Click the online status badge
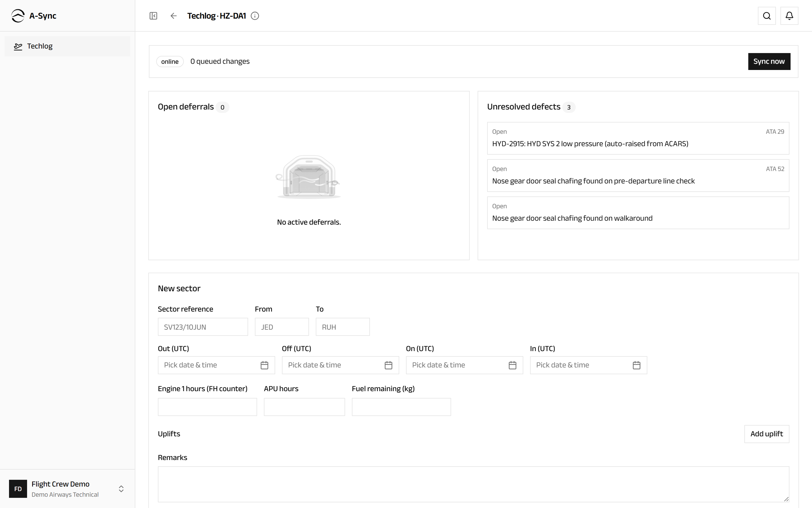This screenshot has width=812, height=508. (x=170, y=62)
